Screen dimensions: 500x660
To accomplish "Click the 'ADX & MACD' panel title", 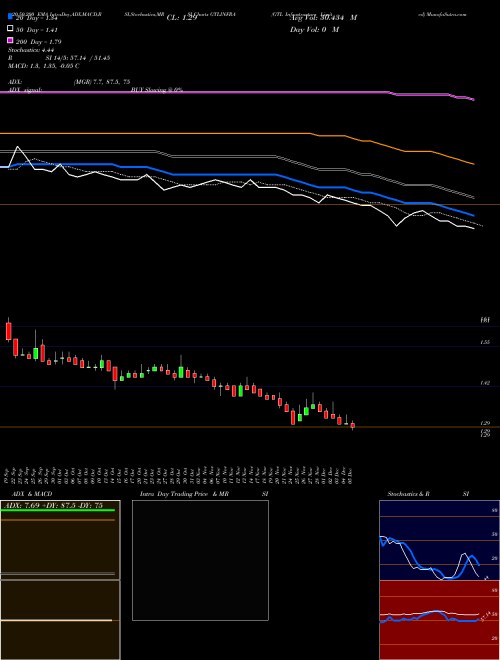I will [32, 494].
